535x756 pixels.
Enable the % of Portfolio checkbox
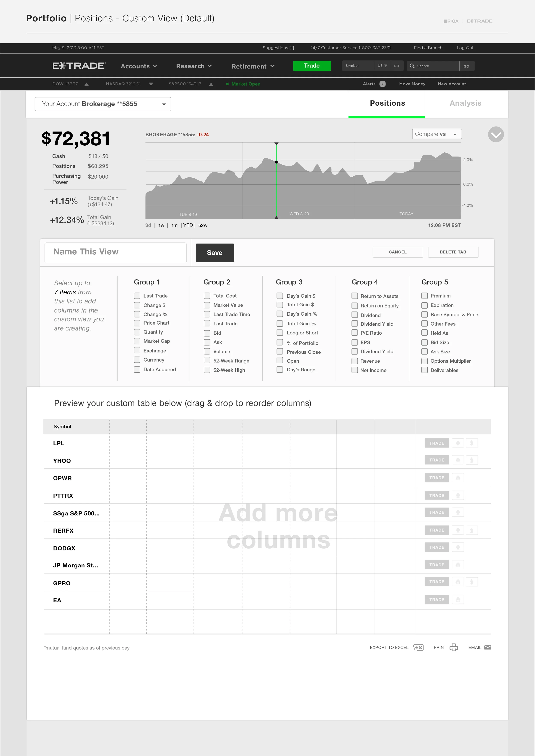pyautogui.click(x=280, y=343)
